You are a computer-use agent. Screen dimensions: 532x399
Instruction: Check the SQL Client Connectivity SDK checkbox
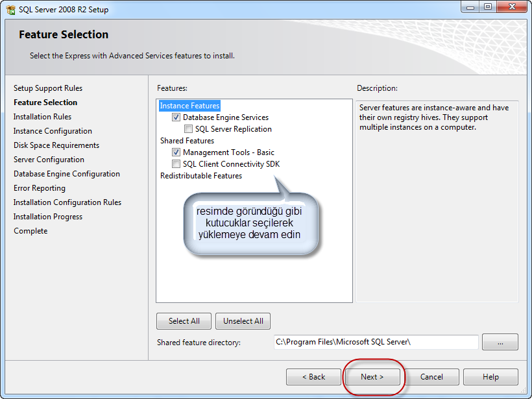click(176, 164)
